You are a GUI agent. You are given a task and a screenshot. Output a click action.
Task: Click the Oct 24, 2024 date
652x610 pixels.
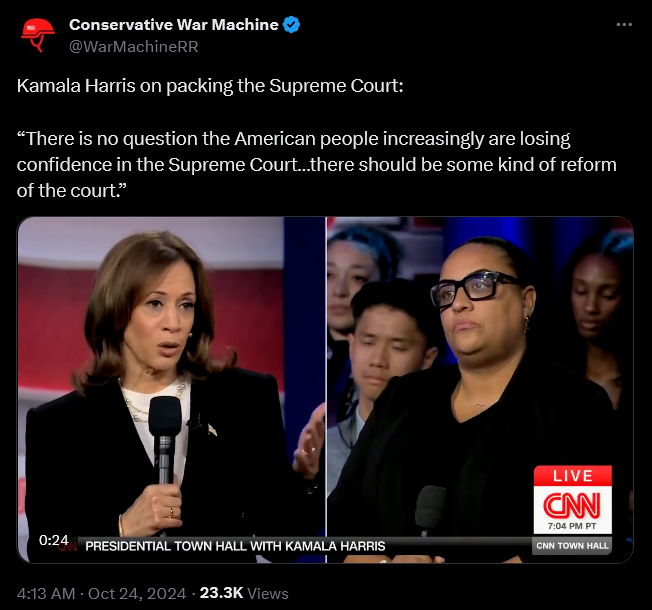(x=137, y=593)
